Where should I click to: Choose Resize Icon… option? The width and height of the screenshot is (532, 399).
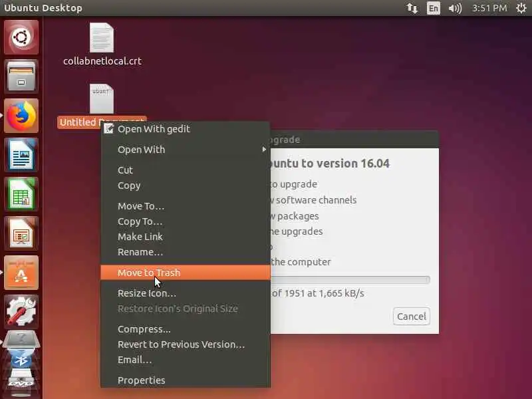[186, 293]
